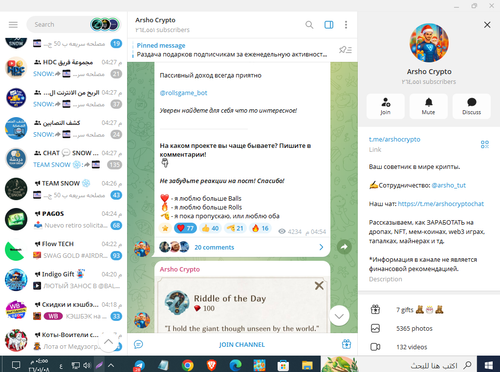Click the Search chats field

pos(60,25)
